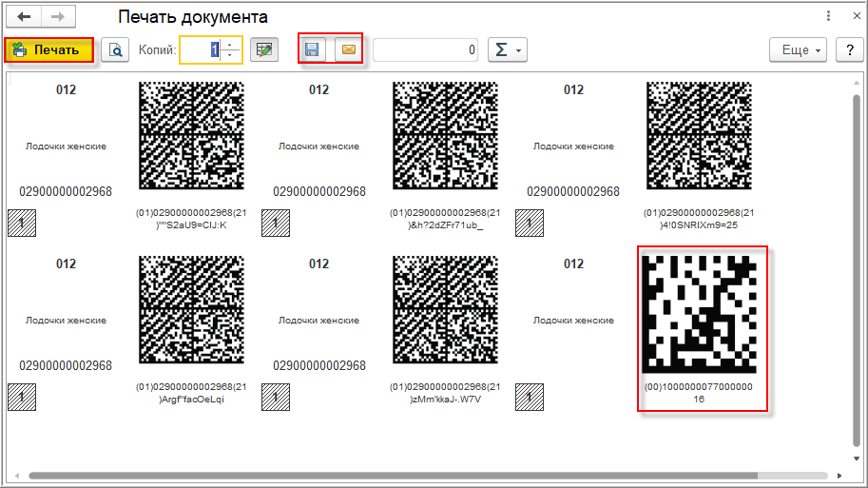Click text (01)02900000002968(21 above S2aU9=ClJ:K
The image size is (868, 488).
pyautogui.click(x=191, y=213)
